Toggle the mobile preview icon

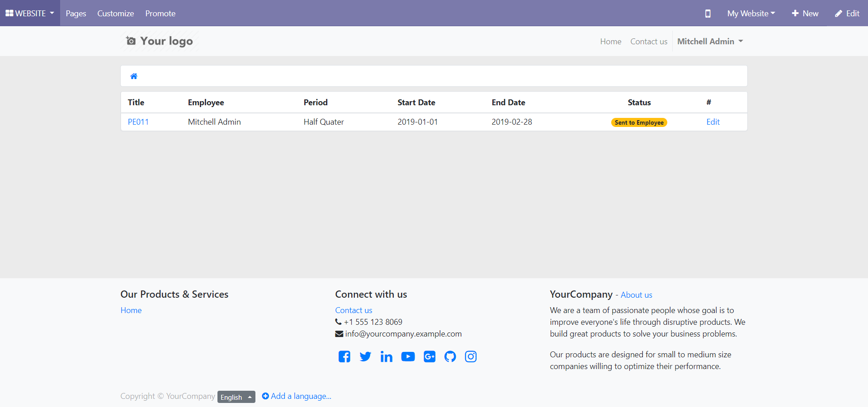(x=708, y=14)
